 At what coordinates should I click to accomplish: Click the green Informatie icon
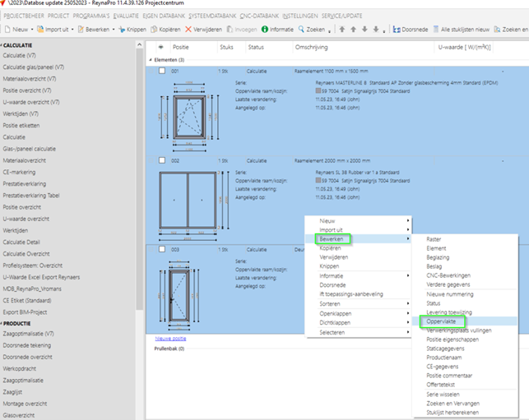click(x=265, y=30)
